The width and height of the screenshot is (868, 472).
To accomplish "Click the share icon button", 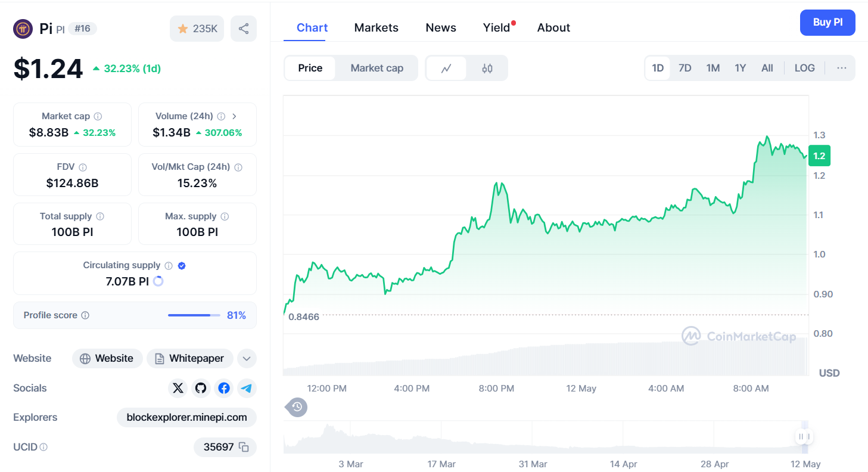I will [x=244, y=29].
